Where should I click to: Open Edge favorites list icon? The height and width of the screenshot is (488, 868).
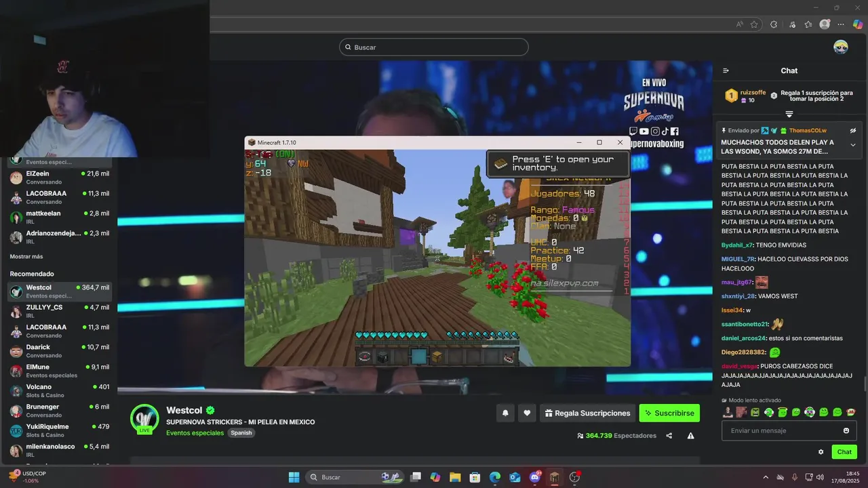pyautogui.click(x=808, y=24)
